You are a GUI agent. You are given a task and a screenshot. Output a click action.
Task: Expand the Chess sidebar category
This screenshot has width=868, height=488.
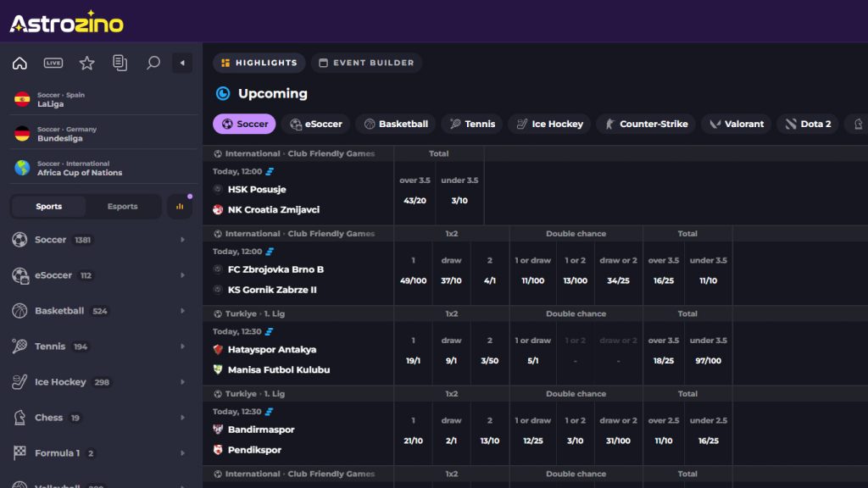(x=183, y=418)
